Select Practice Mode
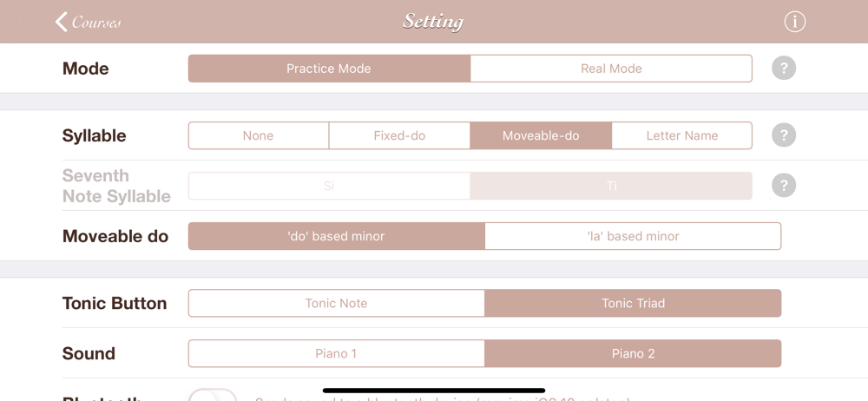Screen dimensions: 868x401 click(329, 69)
